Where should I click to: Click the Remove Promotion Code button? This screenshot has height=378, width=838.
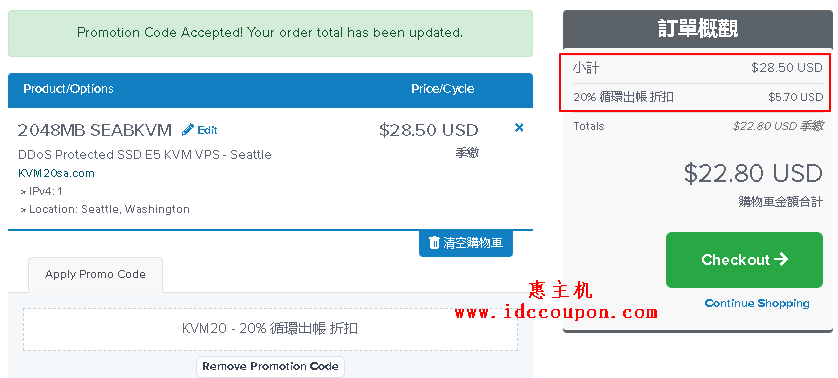[x=270, y=367]
